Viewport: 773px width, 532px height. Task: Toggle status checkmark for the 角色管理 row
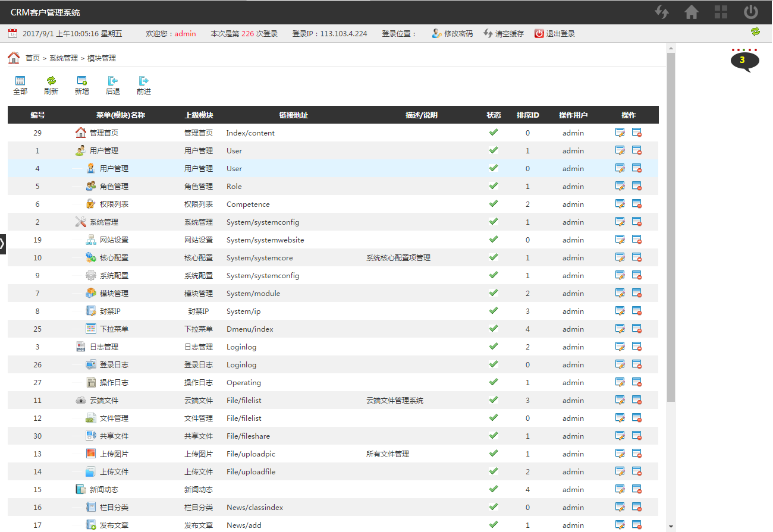[x=493, y=186]
